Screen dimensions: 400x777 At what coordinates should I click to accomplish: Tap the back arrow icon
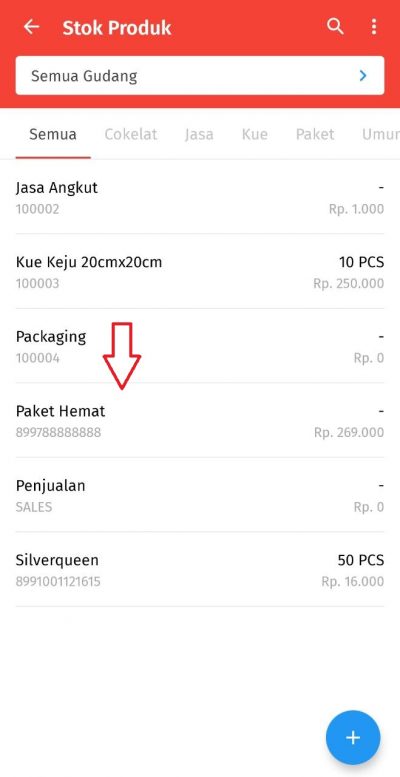click(x=31, y=27)
